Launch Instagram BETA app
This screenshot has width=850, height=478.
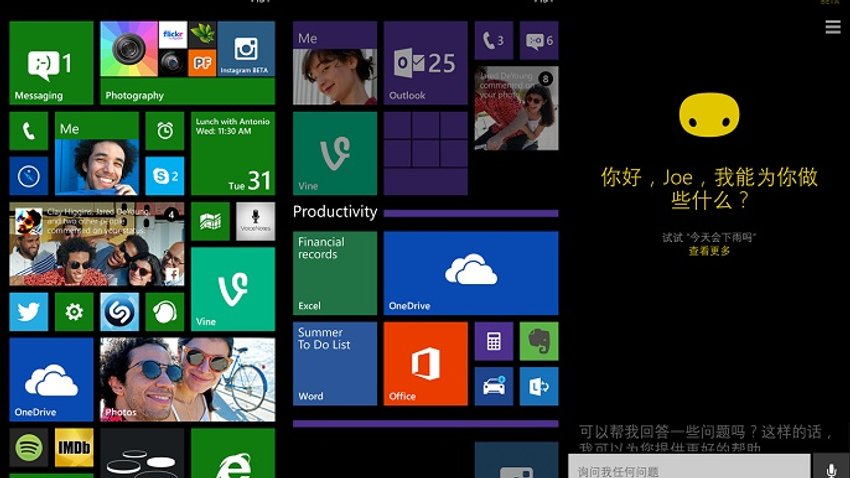coord(246,49)
